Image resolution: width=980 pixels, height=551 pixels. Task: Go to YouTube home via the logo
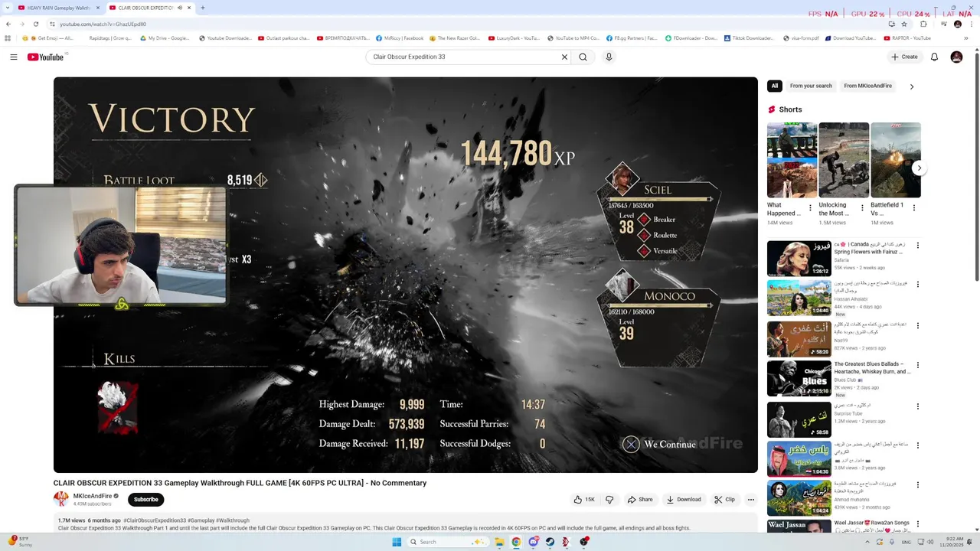tap(46, 57)
